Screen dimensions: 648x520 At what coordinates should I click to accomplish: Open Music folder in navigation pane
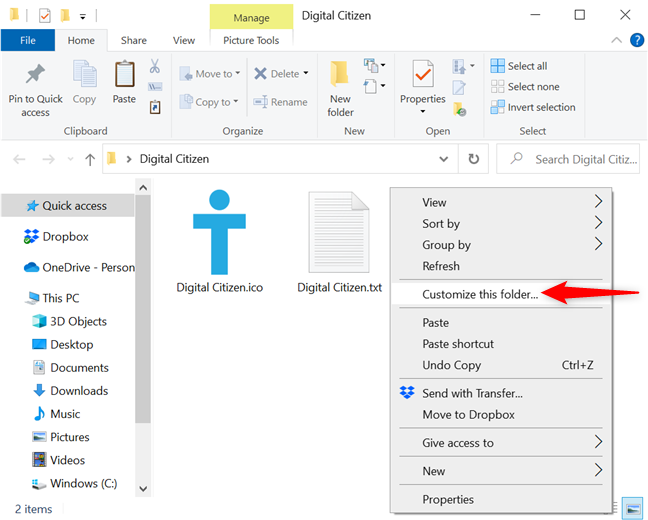pos(65,414)
